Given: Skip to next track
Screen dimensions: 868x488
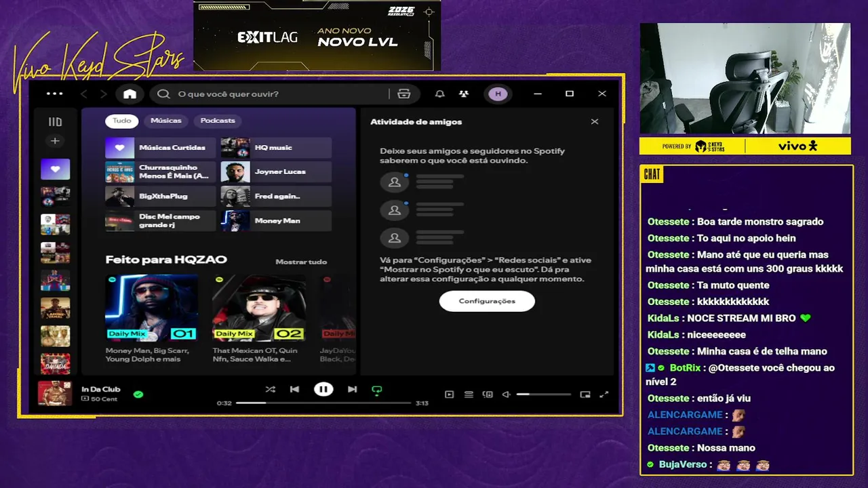Looking at the screenshot, I should tap(352, 389).
